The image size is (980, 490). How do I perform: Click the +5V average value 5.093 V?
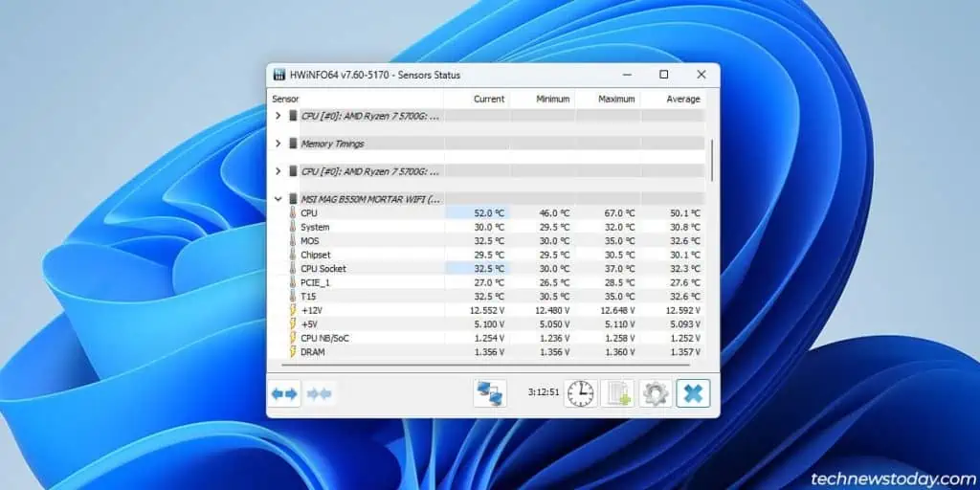[683, 324]
